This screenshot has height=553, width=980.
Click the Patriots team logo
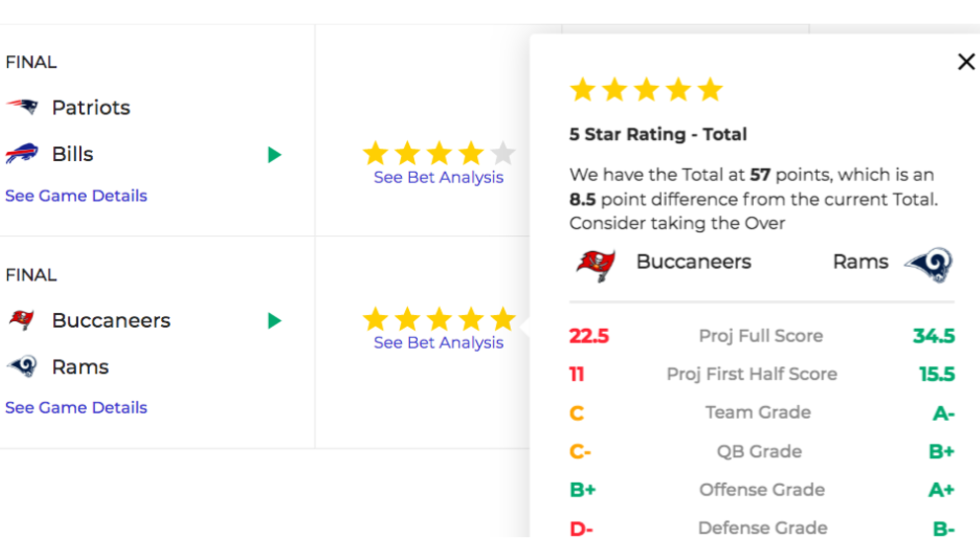tap(23, 107)
